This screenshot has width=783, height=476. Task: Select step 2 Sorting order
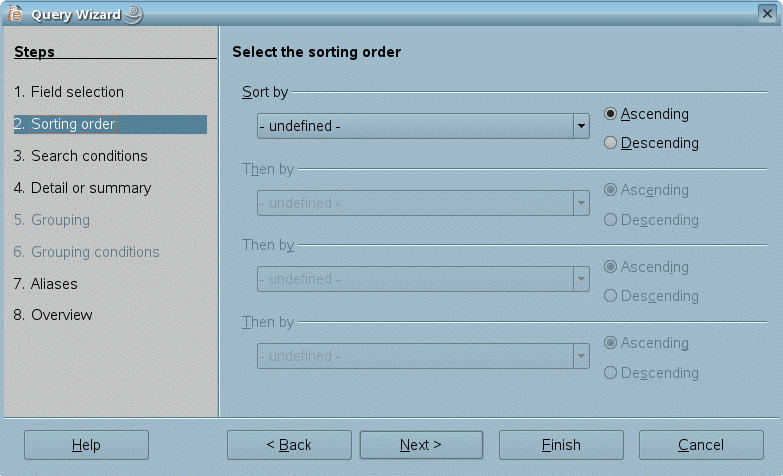(73, 124)
